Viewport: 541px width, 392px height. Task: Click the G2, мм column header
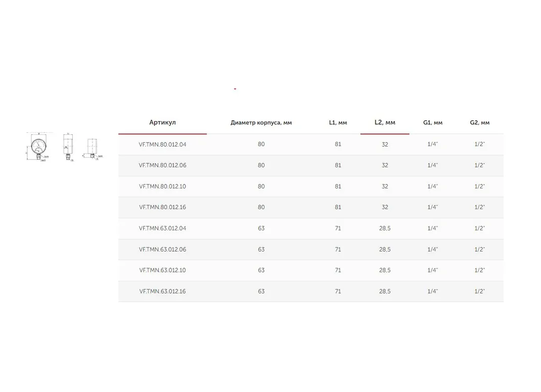click(x=479, y=123)
